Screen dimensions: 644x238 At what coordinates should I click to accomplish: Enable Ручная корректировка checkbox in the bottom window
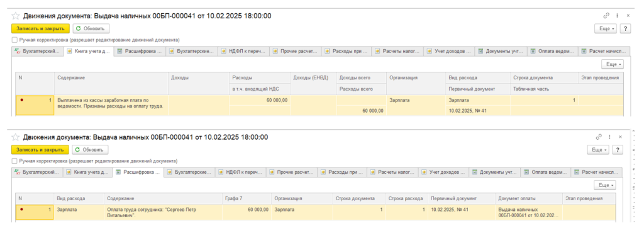(14, 161)
